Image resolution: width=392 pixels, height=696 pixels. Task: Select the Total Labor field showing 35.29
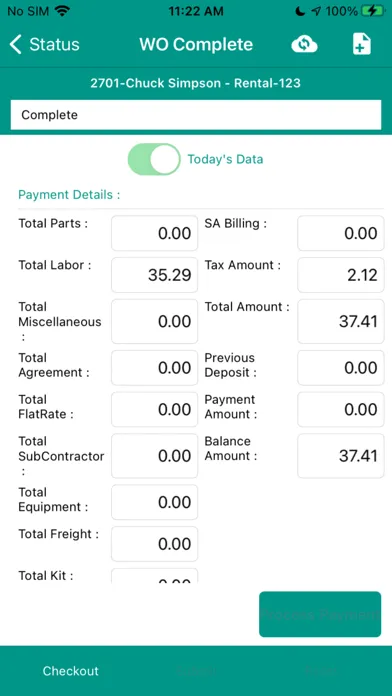tap(154, 275)
